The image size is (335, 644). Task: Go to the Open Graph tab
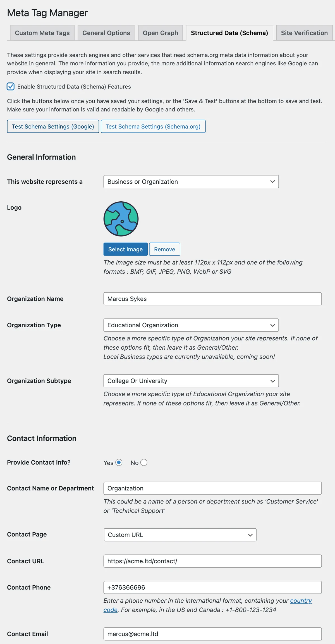tap(160, 33)
